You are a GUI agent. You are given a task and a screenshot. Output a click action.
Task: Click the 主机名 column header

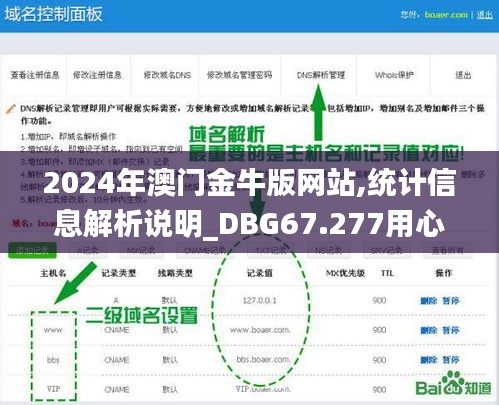53,273
